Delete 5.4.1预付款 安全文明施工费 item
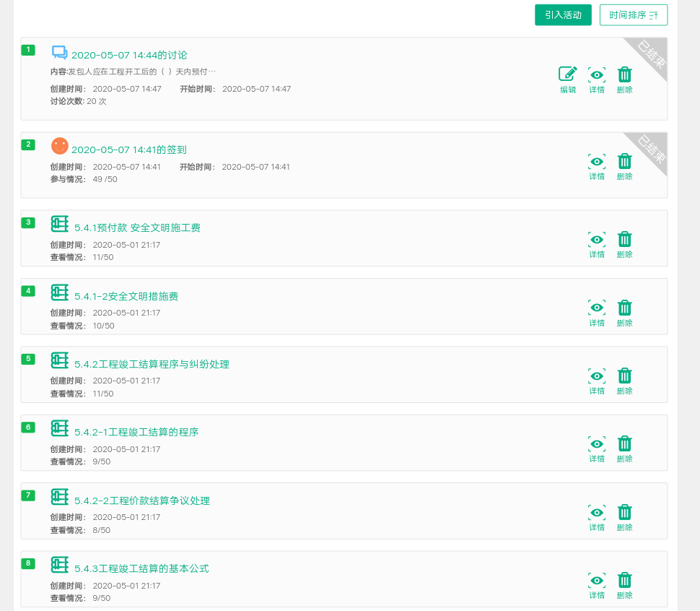Viewport: 700px width, 611px height. [624, 245]
